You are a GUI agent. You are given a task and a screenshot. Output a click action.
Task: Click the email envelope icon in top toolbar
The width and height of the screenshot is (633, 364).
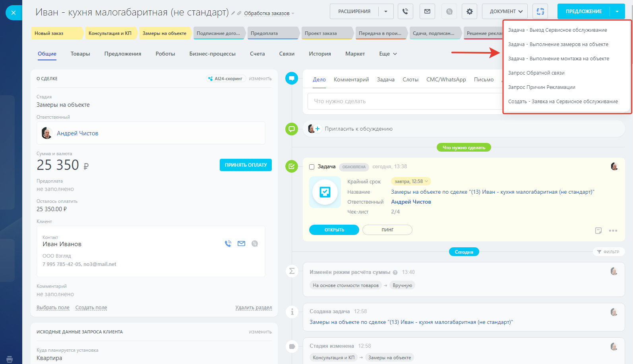point(427,12)
